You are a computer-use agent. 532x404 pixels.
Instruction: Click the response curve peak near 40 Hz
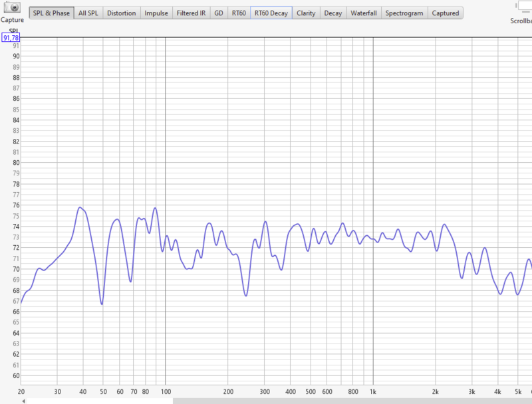click(x=80, y=207)
